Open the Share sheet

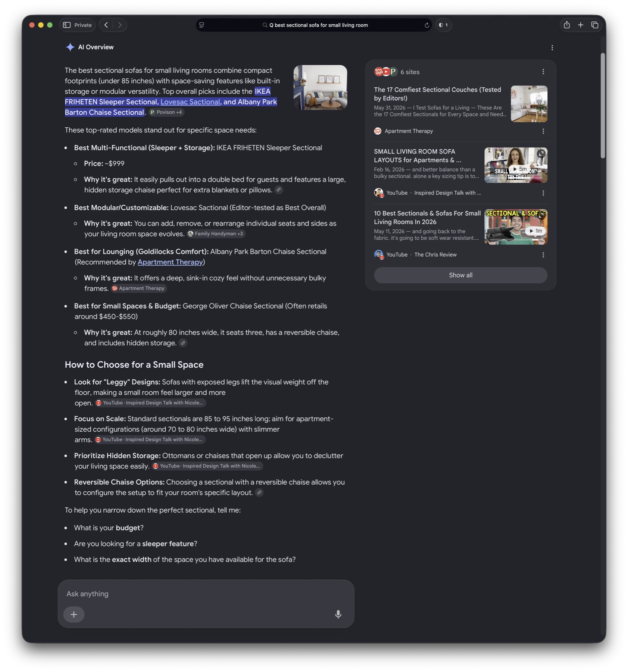(567, 25)
